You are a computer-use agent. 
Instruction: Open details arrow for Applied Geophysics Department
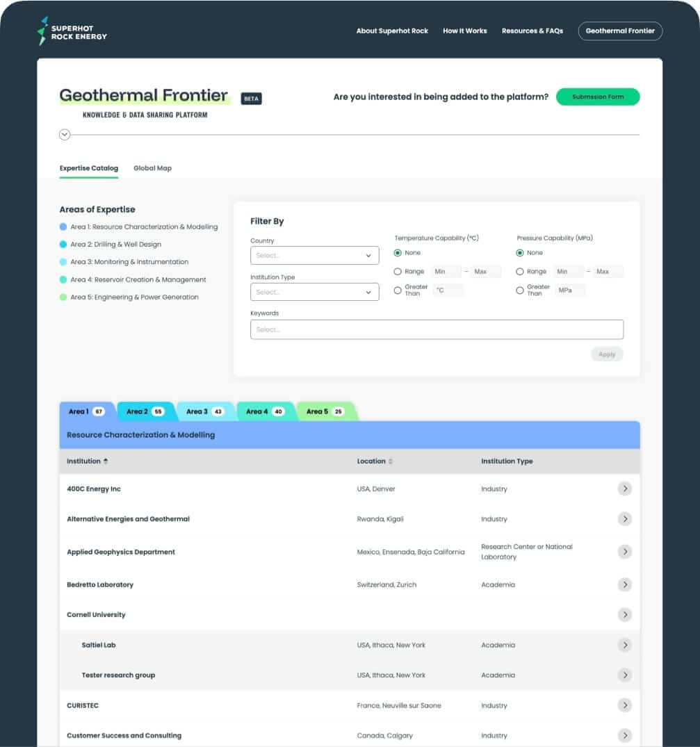point(625,552)
